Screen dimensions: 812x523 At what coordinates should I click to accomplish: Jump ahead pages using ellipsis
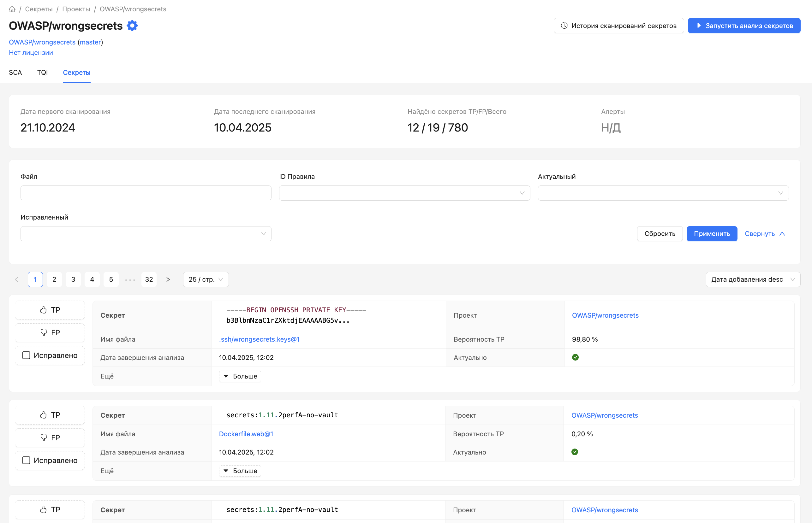(130, 280)
